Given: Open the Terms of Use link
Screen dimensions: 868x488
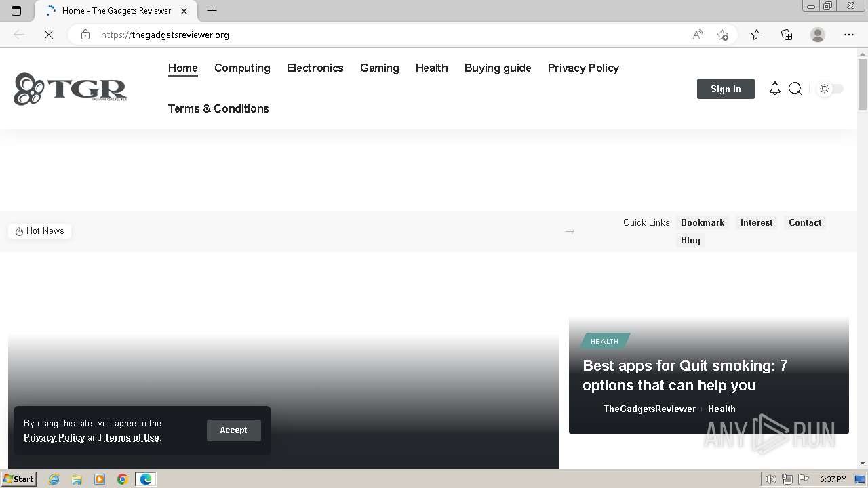Looking at the screenshot, I should pos(132,437).
